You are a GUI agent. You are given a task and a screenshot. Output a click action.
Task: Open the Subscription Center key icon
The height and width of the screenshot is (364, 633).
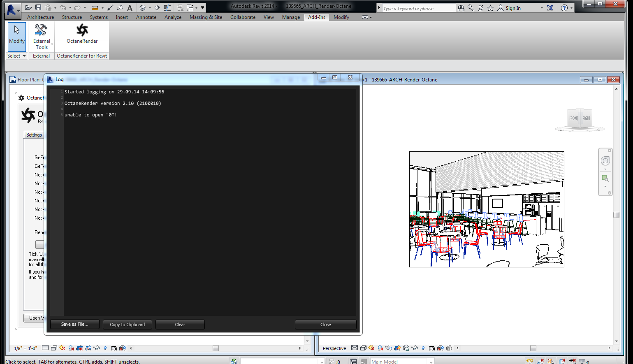coord(471,8)
